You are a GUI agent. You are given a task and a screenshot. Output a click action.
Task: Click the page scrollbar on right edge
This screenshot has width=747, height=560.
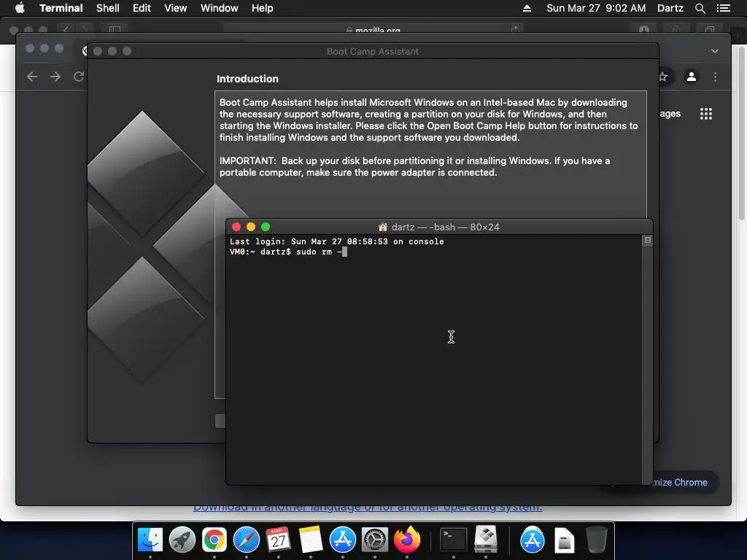coord(742,133)
